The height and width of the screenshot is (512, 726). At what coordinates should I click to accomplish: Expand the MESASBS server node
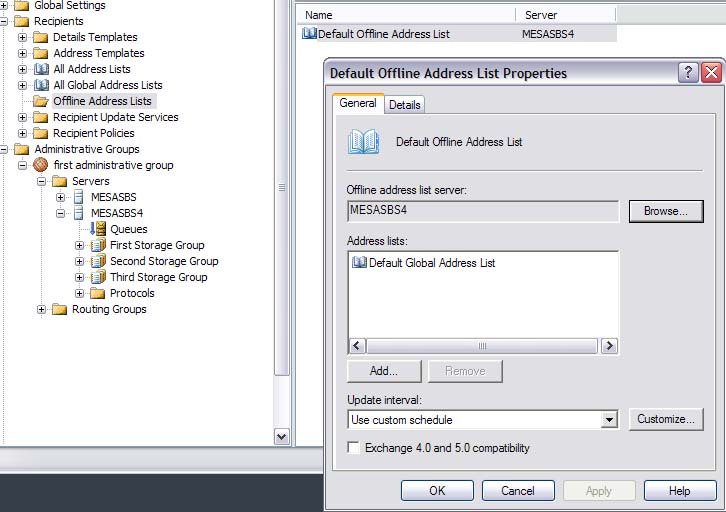click(x=60, y=198)
